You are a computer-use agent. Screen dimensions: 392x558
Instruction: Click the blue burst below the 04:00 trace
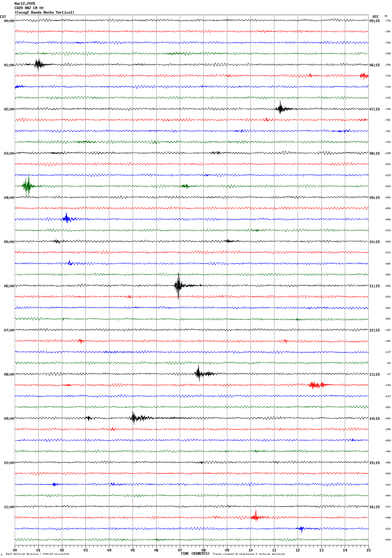pyautogui.click(x=67, y=219)
